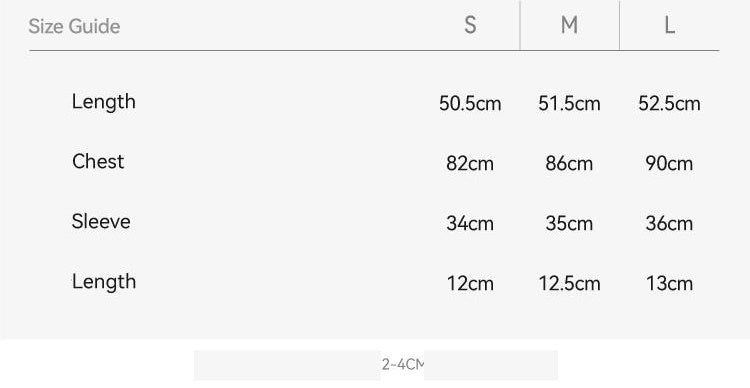Click the Chest row label
This screenshot has width=750, height=388.
pyautogui.click(x=98, y=161)
